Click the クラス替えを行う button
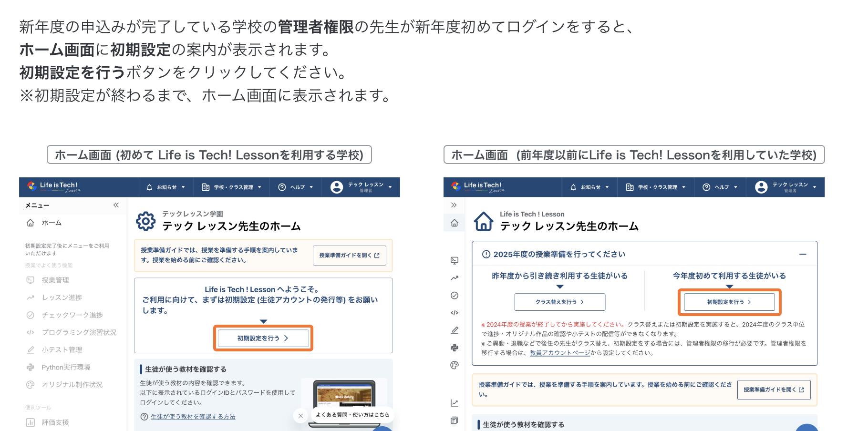Screen dimensions: 868x431 pos(559,302)
